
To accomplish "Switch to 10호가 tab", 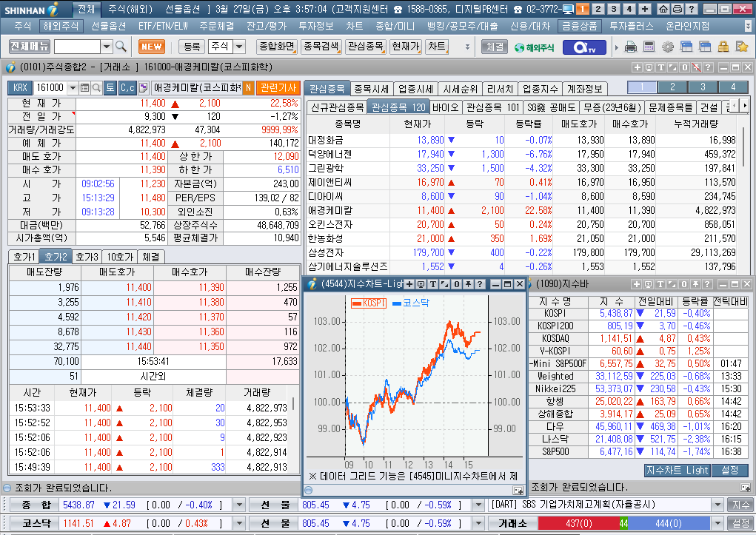I will point(119,257).
